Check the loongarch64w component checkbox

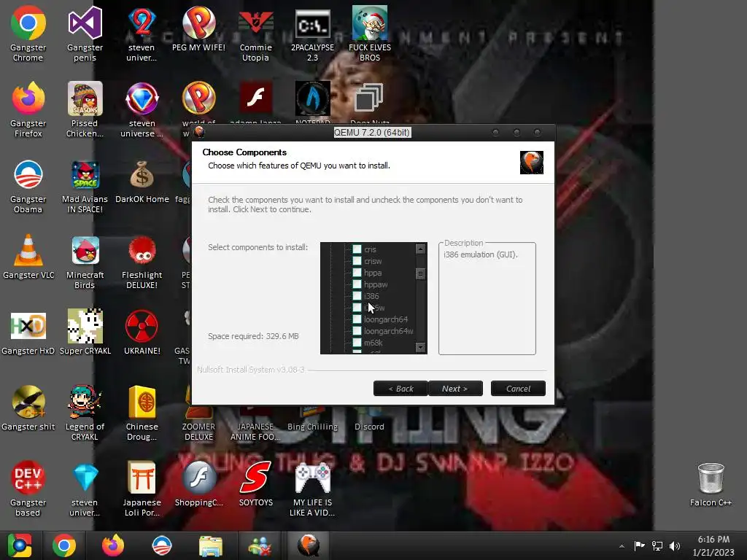click(x=357, y=331)
